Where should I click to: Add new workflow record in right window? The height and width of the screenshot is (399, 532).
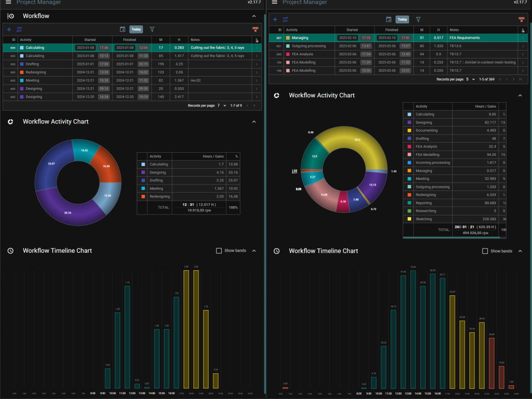tap(275, 19)
